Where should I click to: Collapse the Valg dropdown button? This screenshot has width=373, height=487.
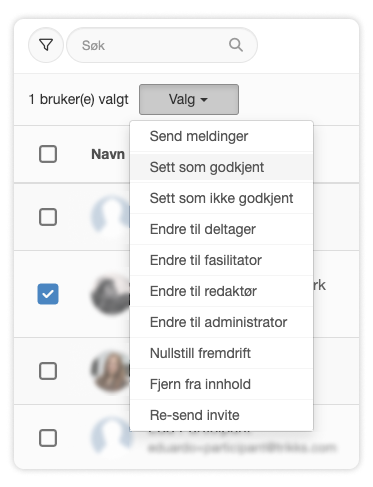(189, 99)
